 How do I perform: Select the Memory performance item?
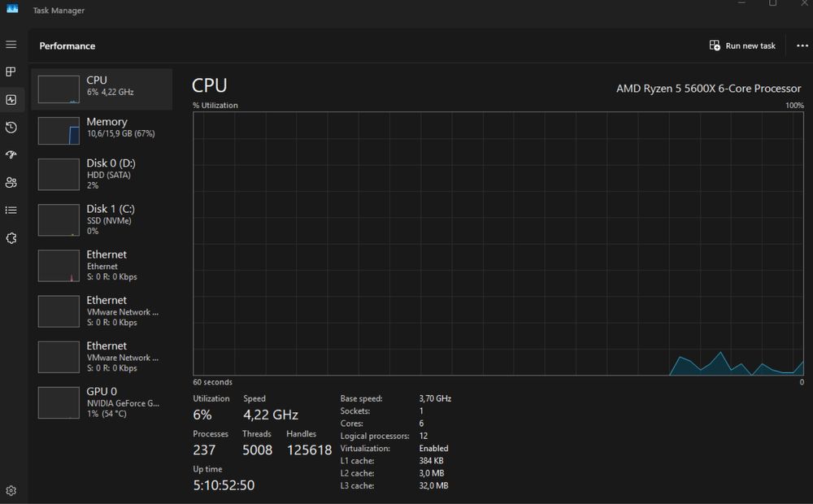[102, 130]
